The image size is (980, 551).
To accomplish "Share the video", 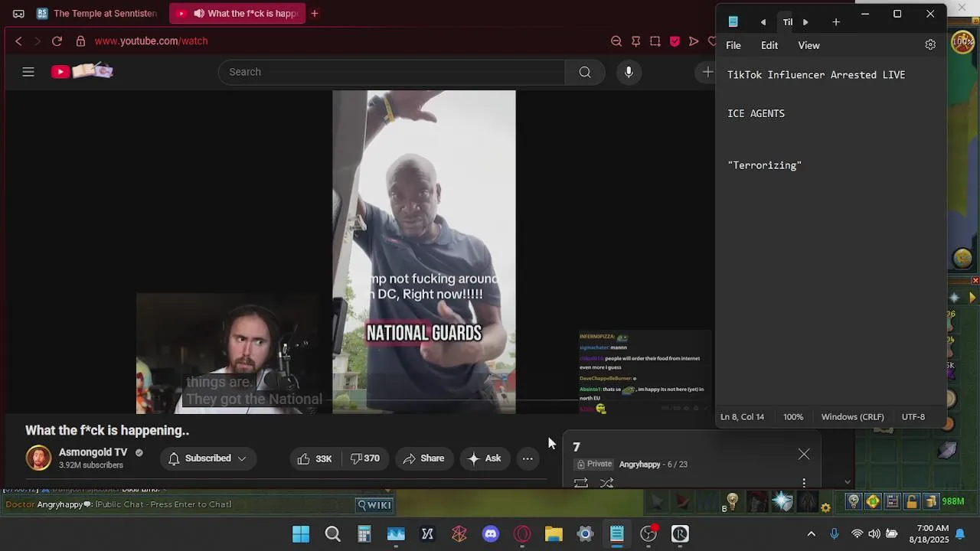I will pyautogui.click(x=423, y=458).
